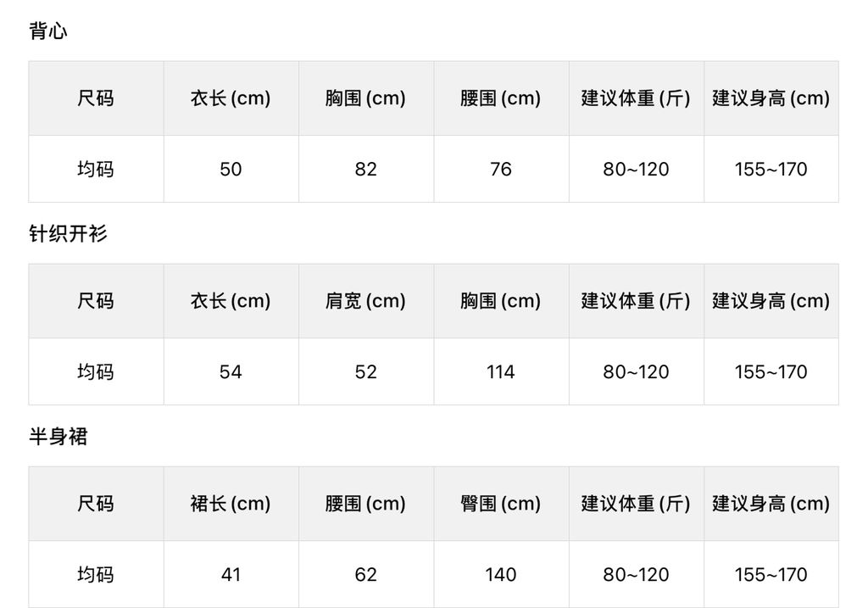Select the 腰围 value 62 in 半身裙 table
This screenshot has height=608, width=868.
point(365,575)
